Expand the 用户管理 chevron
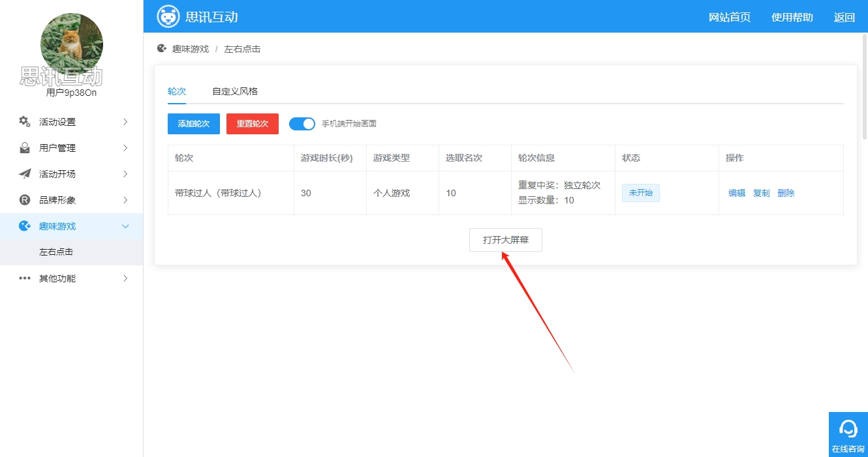This screenshot has width=868, height=457. click(125, 148)
